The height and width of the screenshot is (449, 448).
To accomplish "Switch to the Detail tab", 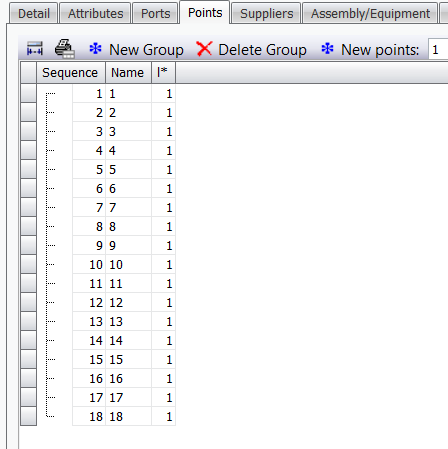I will pyautogui.click(x=34, y=14).
